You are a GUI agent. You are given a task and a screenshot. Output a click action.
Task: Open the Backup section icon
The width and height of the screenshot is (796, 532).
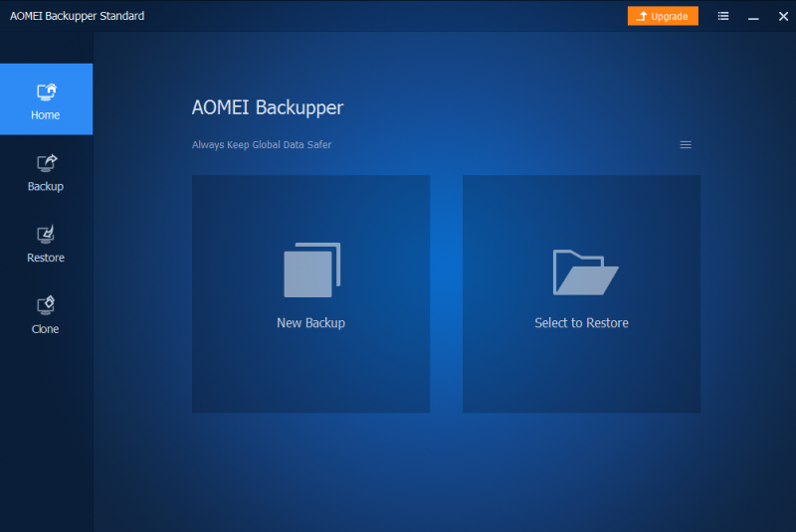[46, 163]
